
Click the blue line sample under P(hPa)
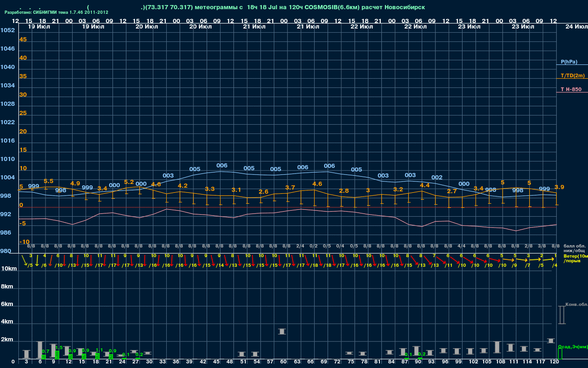coord(572,65)
